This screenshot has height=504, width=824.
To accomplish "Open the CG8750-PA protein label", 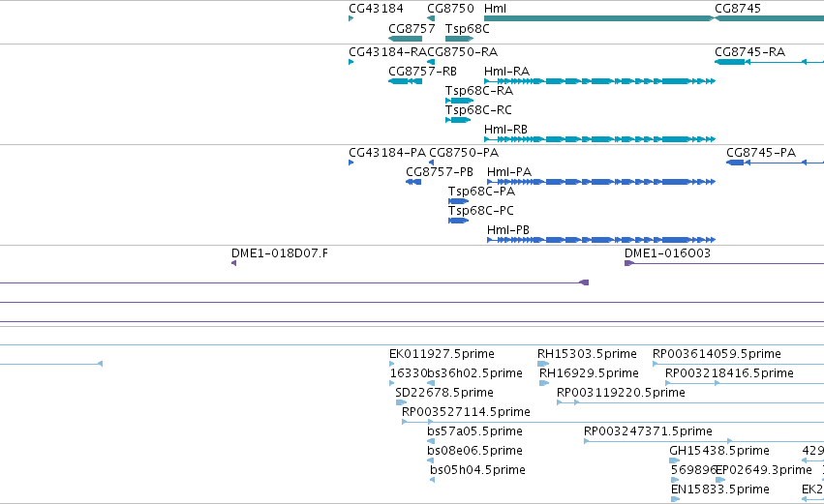I will 464,153.
